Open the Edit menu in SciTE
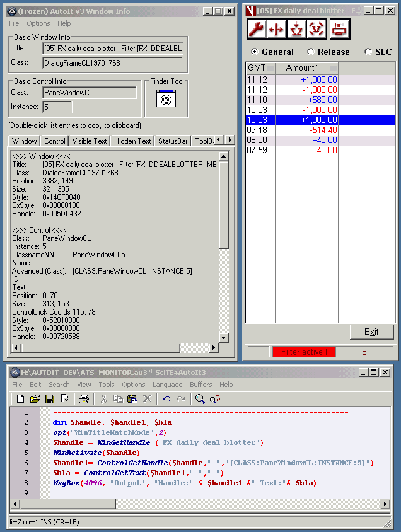Image resolution: width=401 pixels, height=532 pixels. (x=35, y=385)
